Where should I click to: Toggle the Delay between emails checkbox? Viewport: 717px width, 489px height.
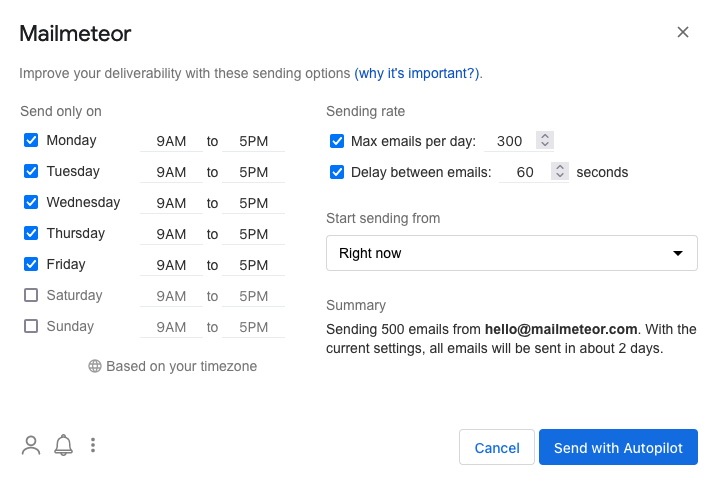pos(337,172)
